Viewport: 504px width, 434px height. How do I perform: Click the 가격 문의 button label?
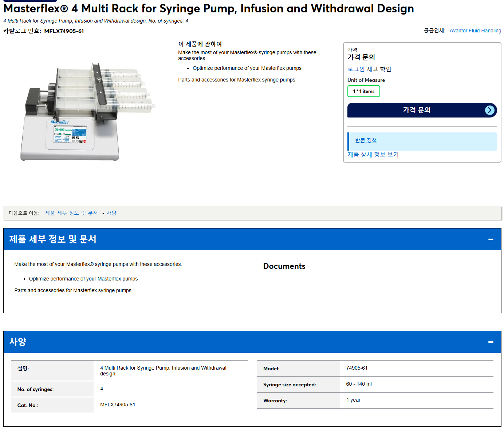tap(417, 110)
